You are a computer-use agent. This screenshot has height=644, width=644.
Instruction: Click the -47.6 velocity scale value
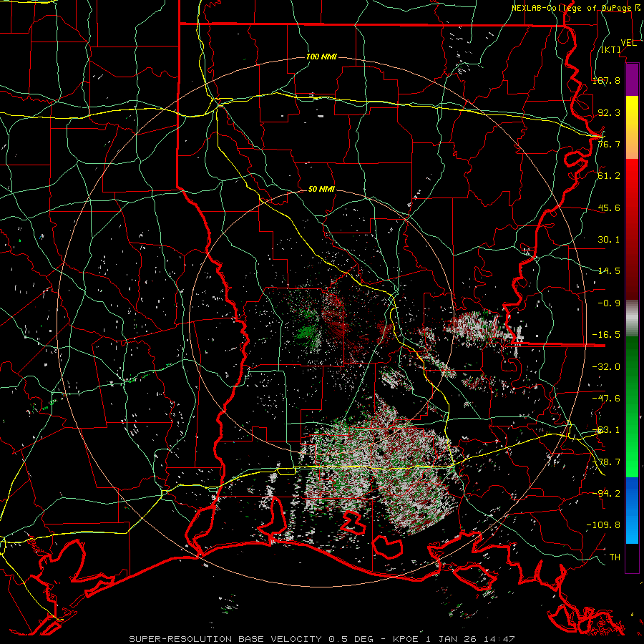coord(606,399)
